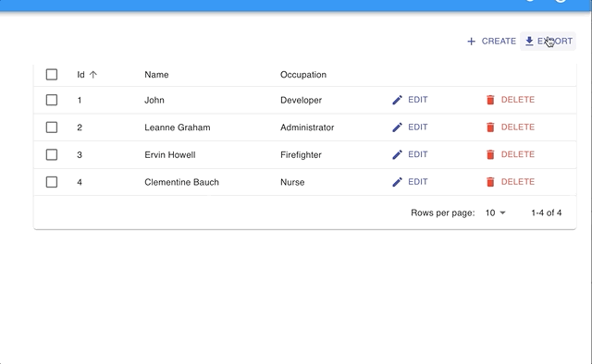Click the CREATE button
This screenshot has width=592, height=364.
pyautogui.click(x=491, y=42)
